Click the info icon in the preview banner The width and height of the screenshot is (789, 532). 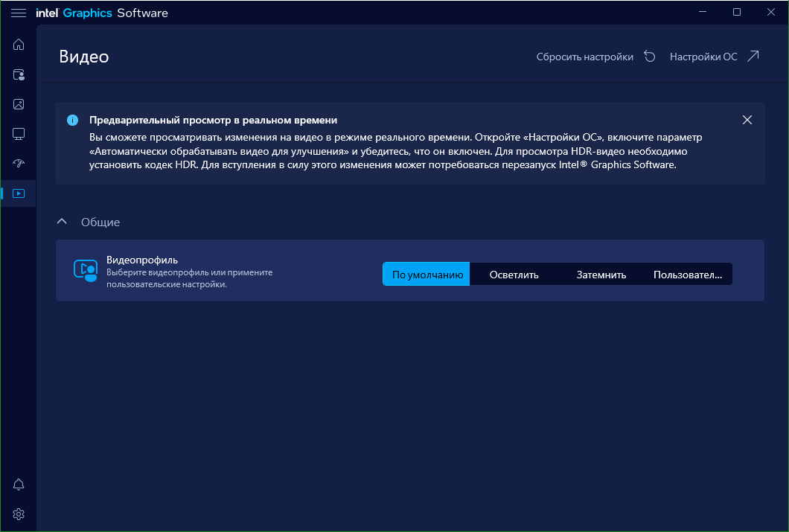[72, 121]
